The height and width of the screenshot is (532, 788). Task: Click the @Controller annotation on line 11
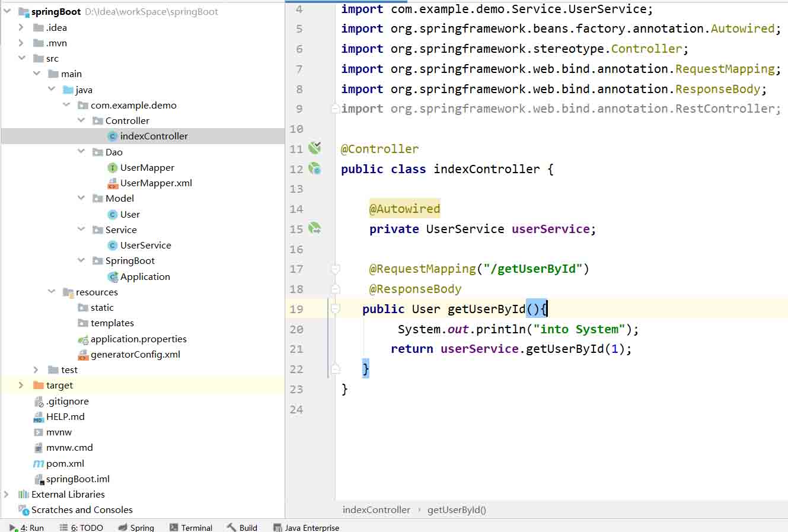tap(380, 149)
